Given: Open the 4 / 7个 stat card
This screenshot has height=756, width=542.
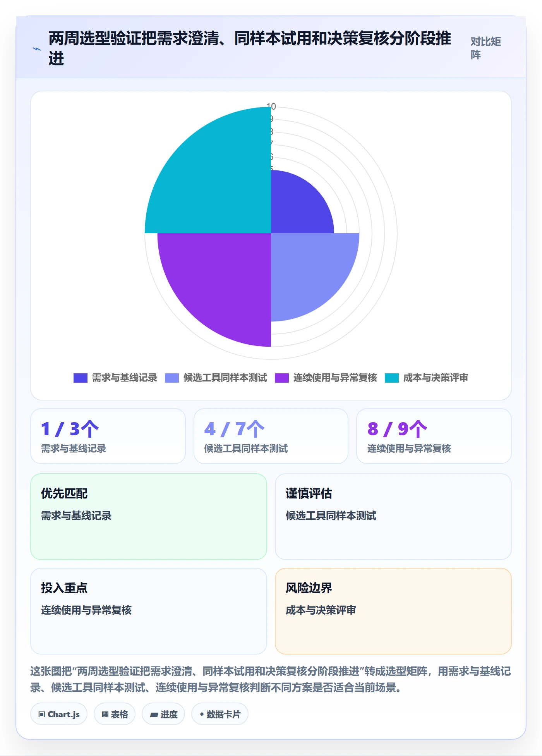Looking at the screenshot, I should (x=271, y=436).
